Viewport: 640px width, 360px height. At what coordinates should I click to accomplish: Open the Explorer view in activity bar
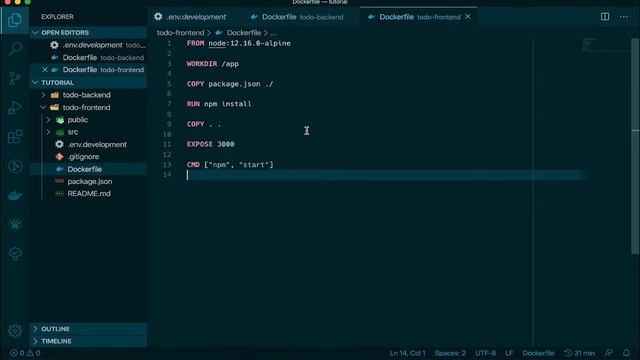click(15, 20)
